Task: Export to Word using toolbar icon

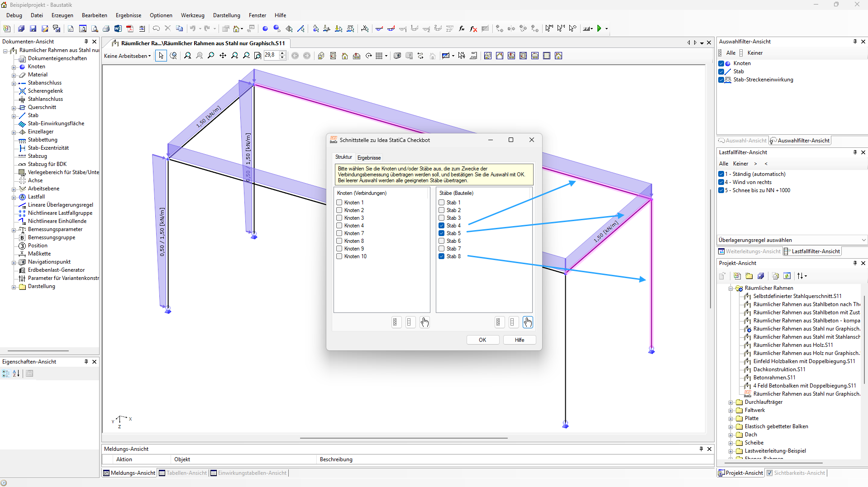Action: point(118,28)
